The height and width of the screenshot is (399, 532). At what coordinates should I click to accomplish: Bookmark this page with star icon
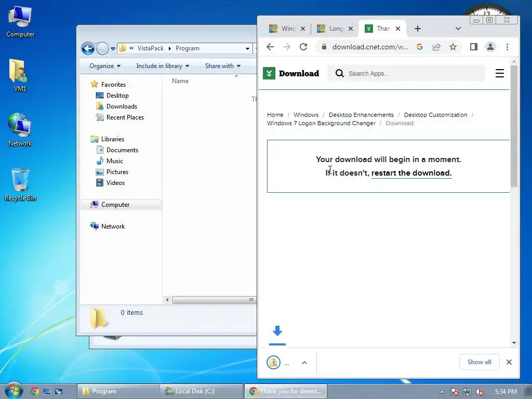tap(453, 47)
